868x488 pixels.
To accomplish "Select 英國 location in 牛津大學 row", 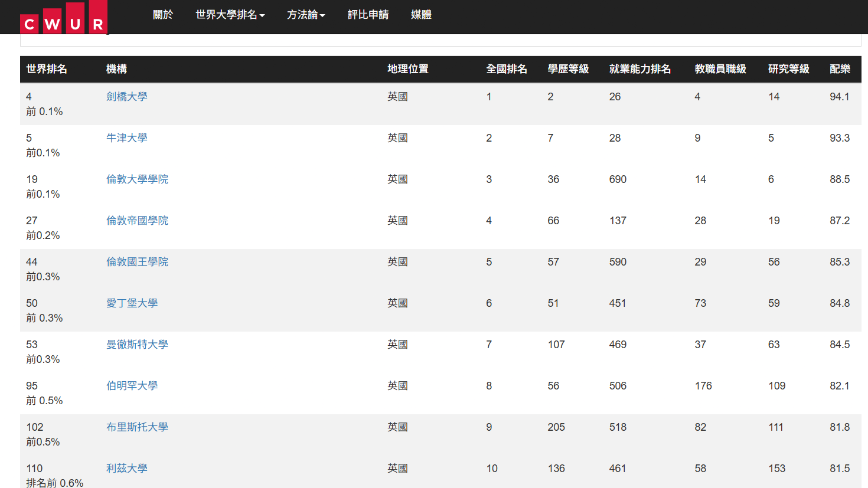I will (x=397, y=138).
